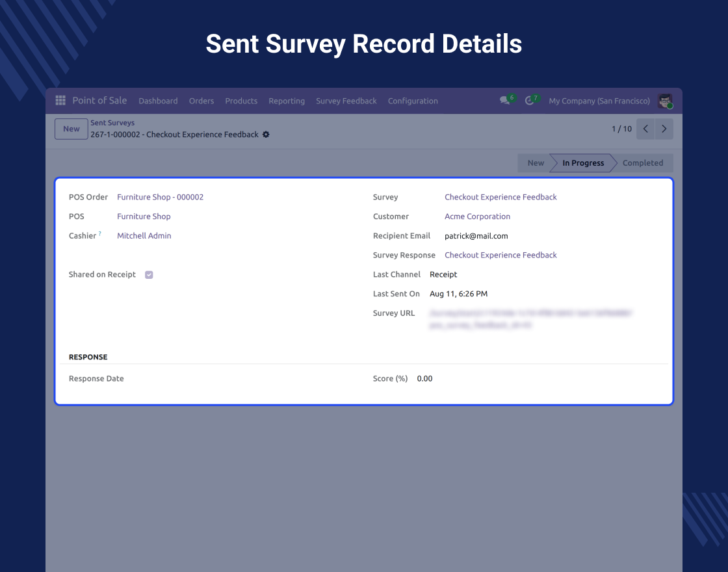This screenshot has height=572, width=728.
Task: Click the My Company (San Francisco) switcher
Action: [x=599, y=101]
